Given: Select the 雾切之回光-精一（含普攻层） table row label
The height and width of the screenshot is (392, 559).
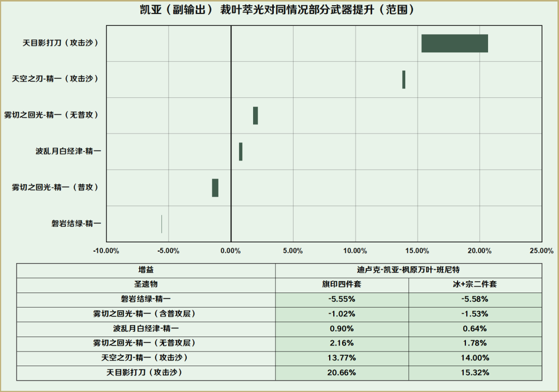Looking at the screenshot, I should [146, 314].
